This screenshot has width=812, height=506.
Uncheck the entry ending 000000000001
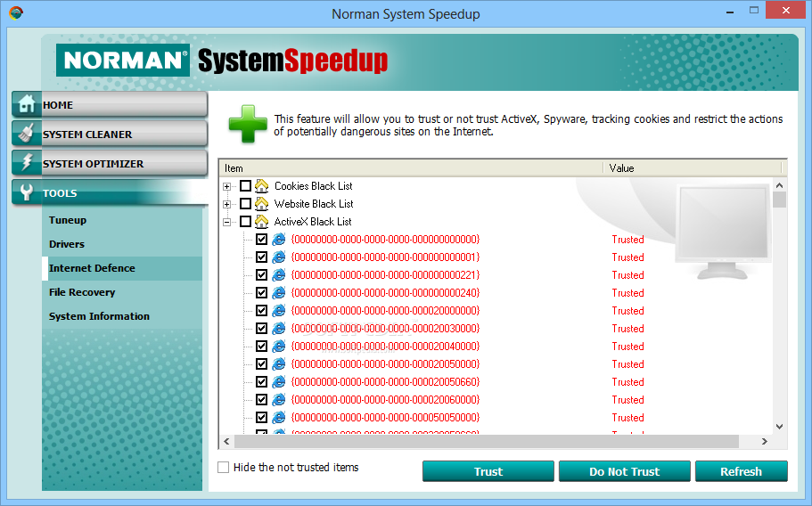click(261, 257)
